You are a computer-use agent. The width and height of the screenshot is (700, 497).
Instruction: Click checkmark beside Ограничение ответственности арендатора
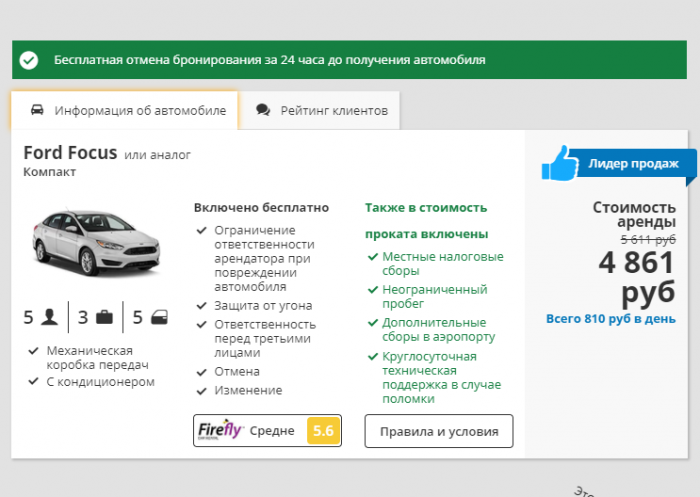tap(202, 230)
